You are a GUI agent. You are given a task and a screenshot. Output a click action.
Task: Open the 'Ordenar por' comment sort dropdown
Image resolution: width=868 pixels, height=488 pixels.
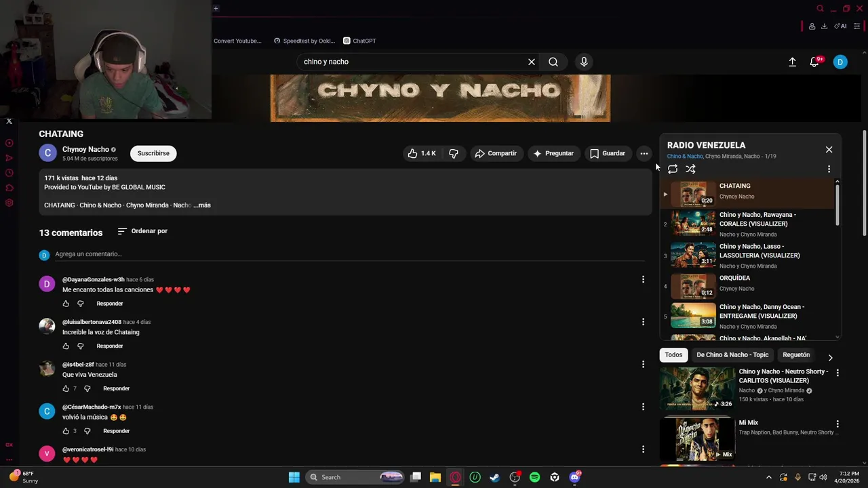[142, 231]
